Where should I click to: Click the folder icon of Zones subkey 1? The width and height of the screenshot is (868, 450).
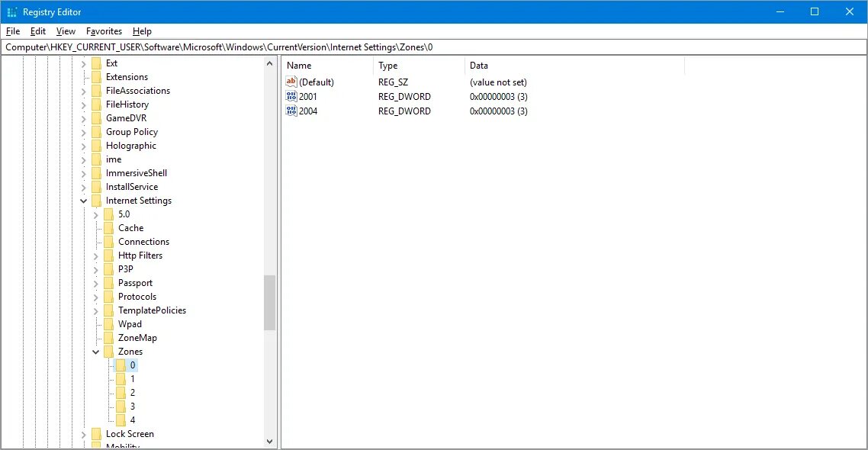[121, 379]
